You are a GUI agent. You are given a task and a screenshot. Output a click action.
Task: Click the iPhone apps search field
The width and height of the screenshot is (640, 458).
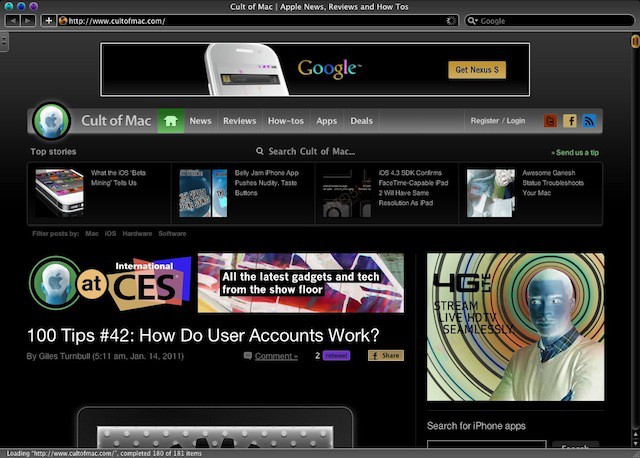[x=487, y=445]
